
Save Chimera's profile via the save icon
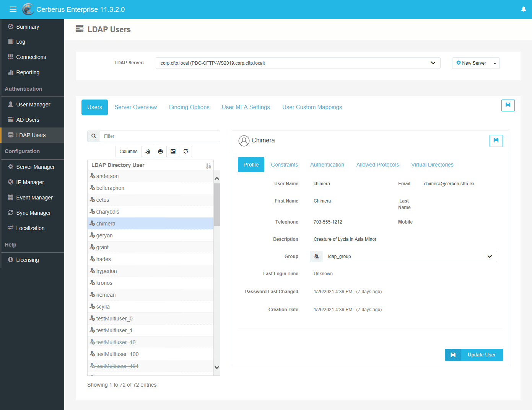(x=496, y=140)
